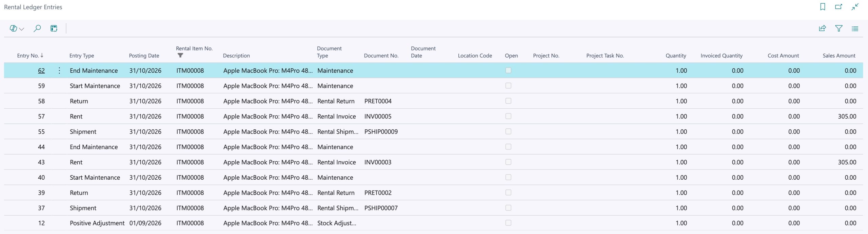Open the filter pane funnel icon
The width and height of the screenshot is (868, 234).
tap(839, 29)
